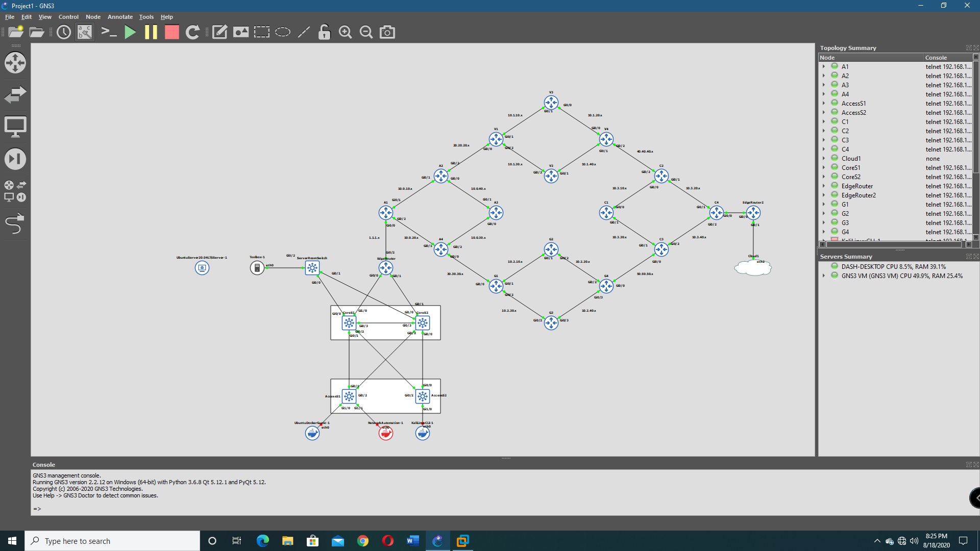Open the routers device category in sidebar

click(x=15, y=63)
